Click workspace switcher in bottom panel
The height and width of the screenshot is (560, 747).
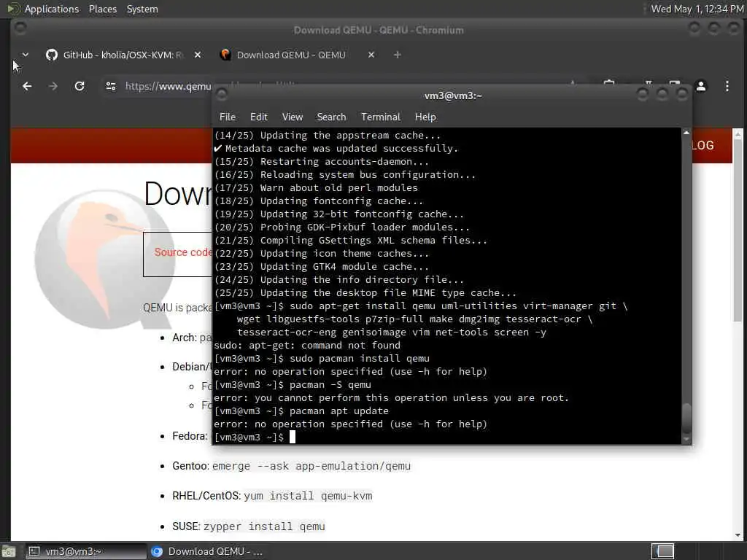[662, 551]
